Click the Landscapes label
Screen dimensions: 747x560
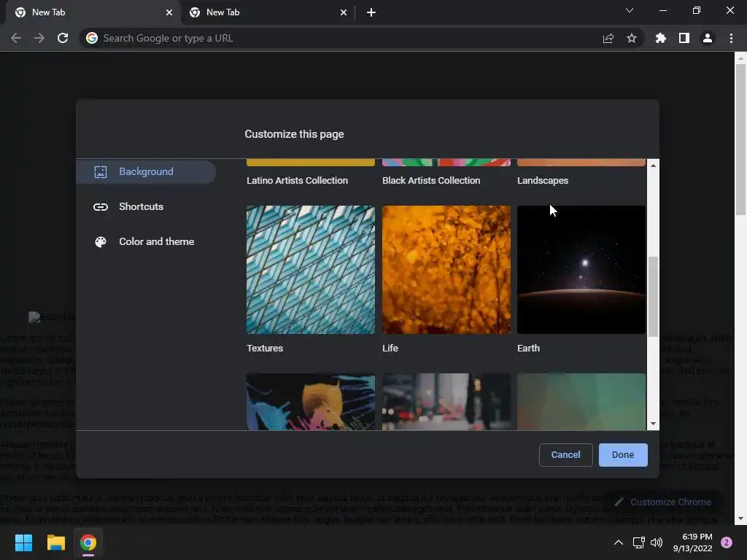coord(543,181)
